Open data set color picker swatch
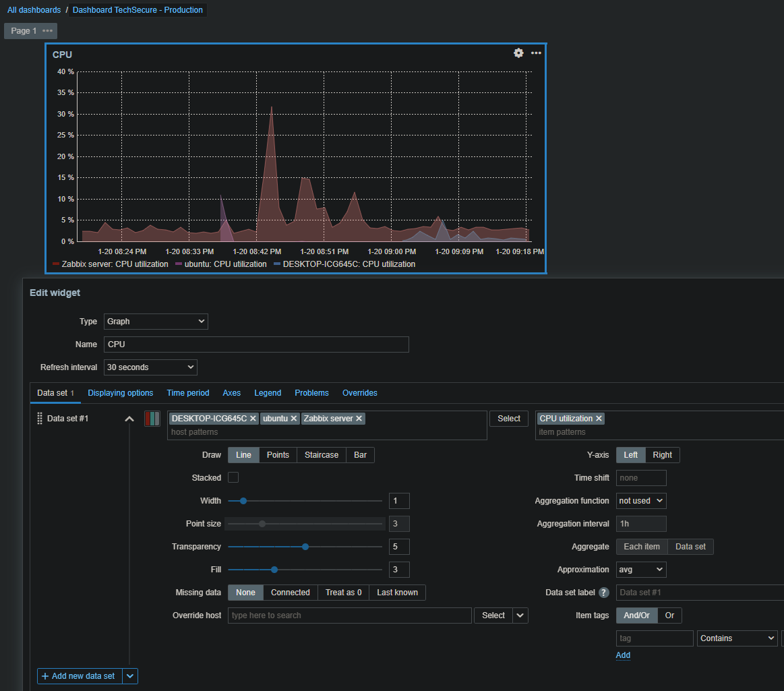Viewport: 784px width, 691px height. click(152, 419)
